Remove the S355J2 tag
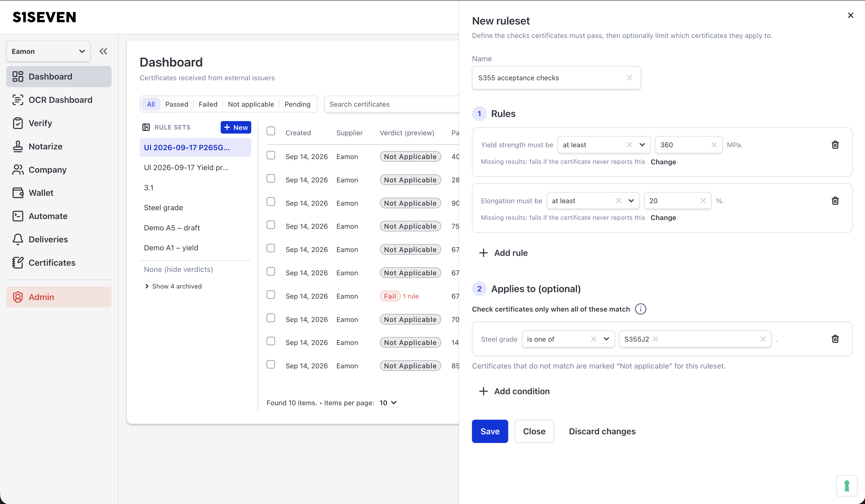The height and width of the screenshot is (504, 865). 655,339
